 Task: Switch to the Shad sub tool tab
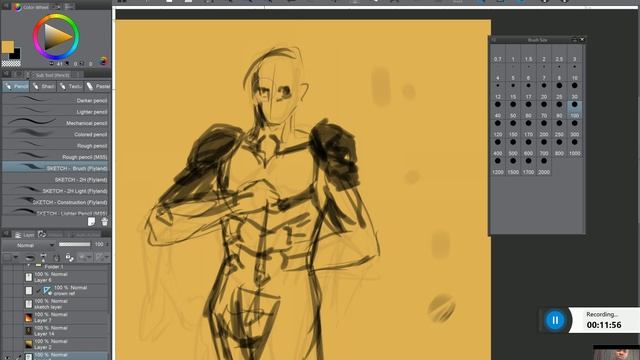click(43, 86)
